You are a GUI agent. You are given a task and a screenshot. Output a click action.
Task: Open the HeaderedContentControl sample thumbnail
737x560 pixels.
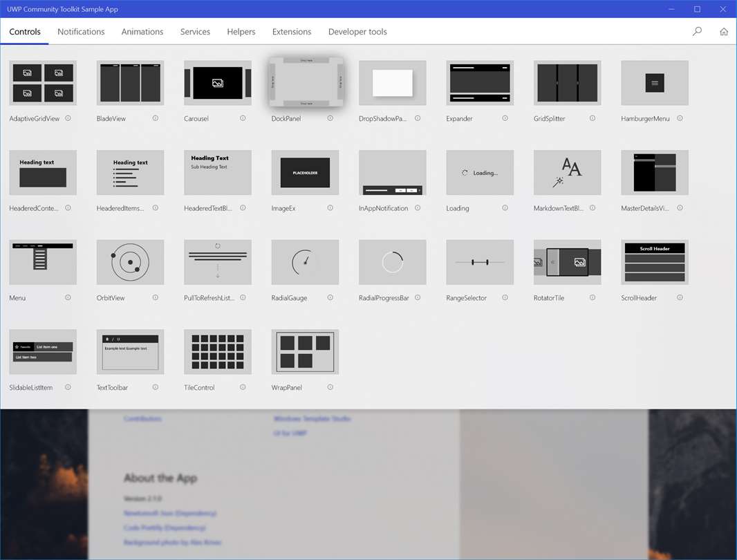[43, 173]
